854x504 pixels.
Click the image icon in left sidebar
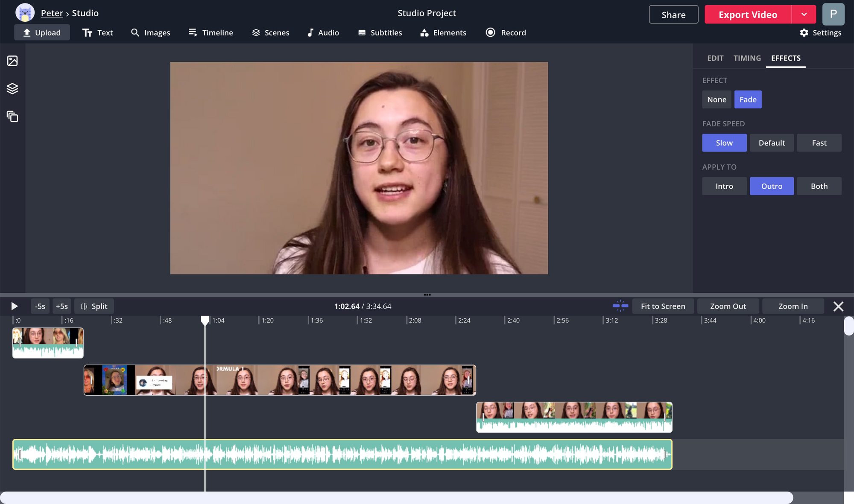[x=12, y=61]
